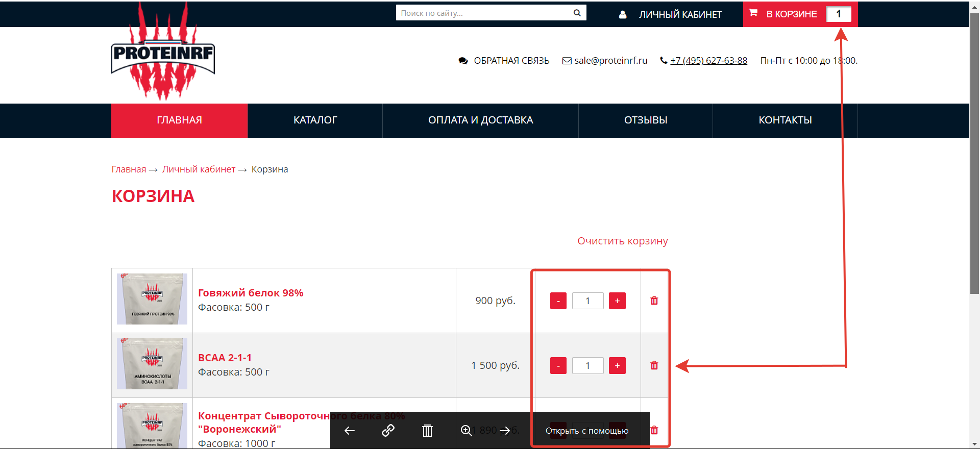Delete Говяжий белок 98% with trash icon
The width and height of the screenshot is (980, 449).
[654, 301]
